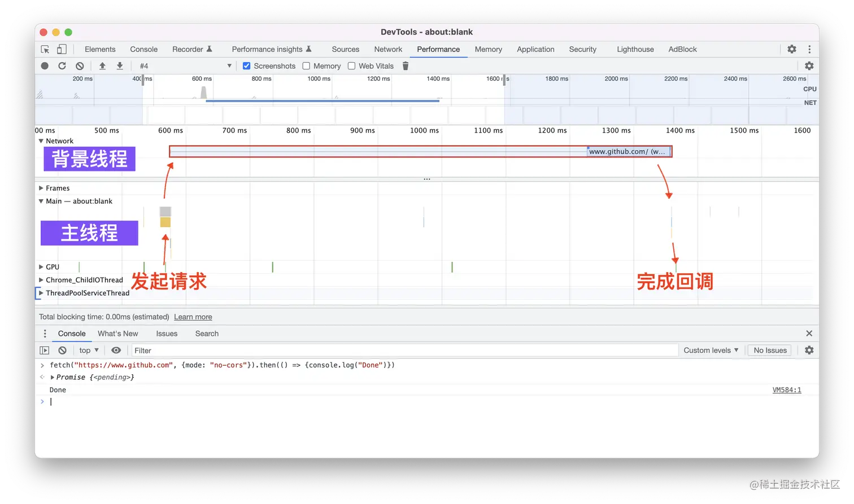Switch to the Console tab in top bar
Viewport: 854px width, 504px height.
click(144, 49)
